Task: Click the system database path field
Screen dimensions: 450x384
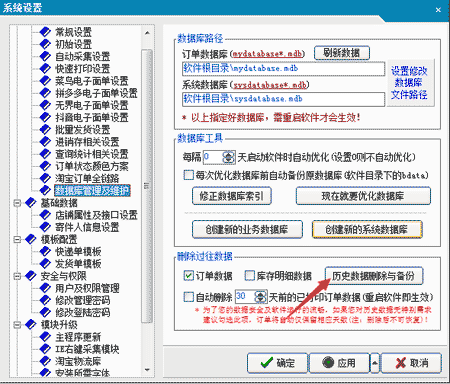Action: tap(283, 99)
